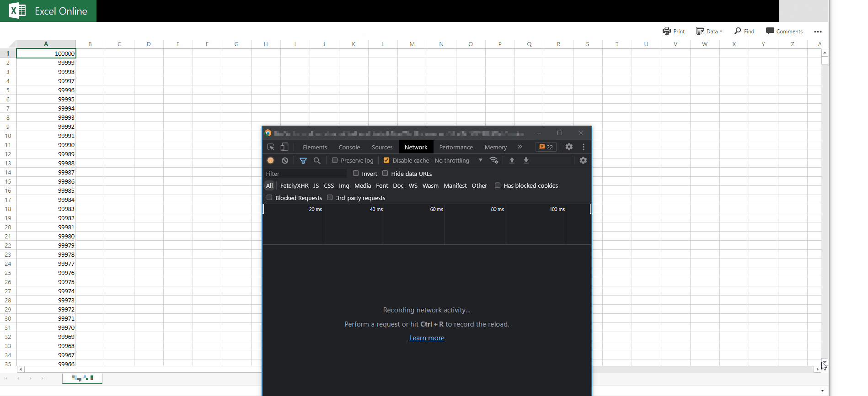Open the Comments pane in Excel Online
This screenshot has height=396, width=868.
784,31
